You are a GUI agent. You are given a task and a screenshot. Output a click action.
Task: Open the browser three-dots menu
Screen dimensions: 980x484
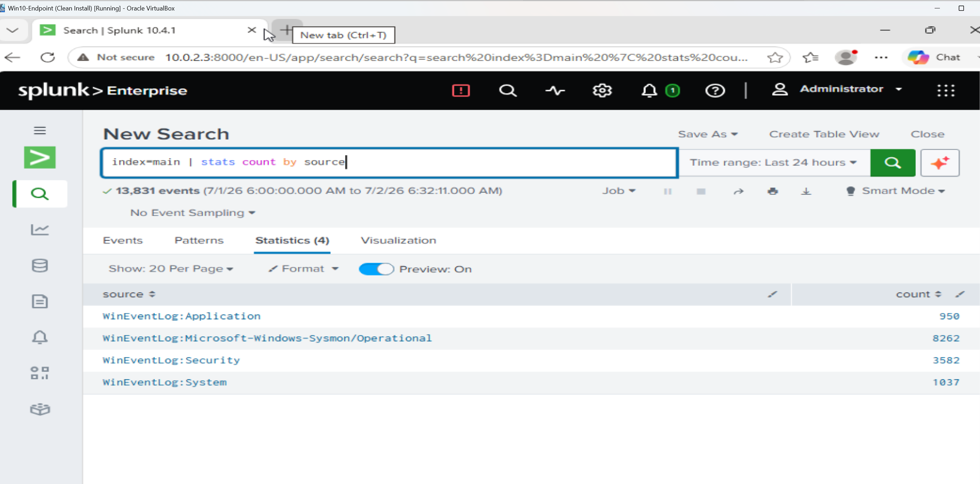tap(881, 58)
